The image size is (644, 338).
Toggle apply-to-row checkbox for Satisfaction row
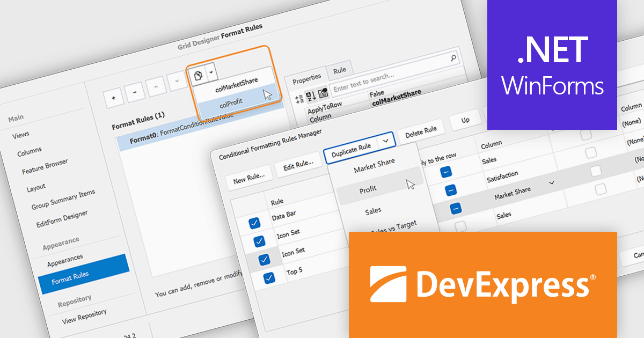coord(451,190)
